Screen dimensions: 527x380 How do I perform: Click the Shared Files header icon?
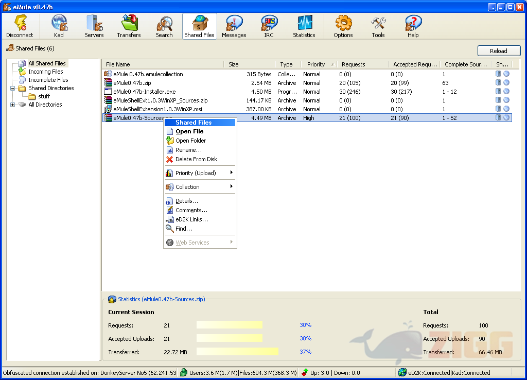pyautogui.click(x=10, y=48)
